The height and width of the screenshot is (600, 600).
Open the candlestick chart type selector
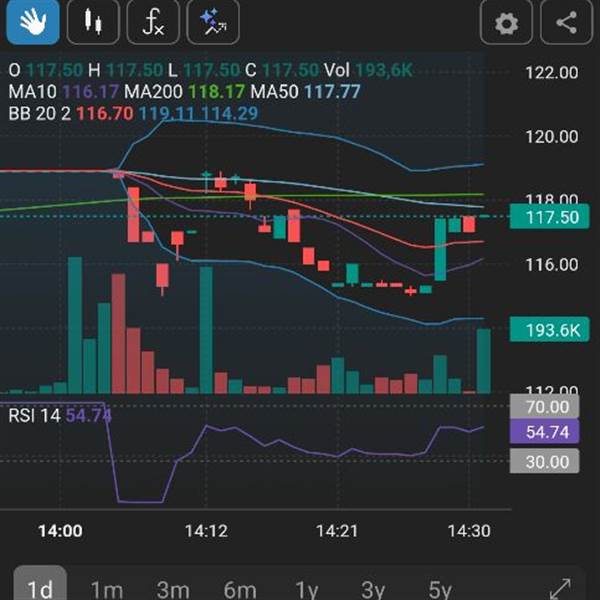click(x=93, y=22)
